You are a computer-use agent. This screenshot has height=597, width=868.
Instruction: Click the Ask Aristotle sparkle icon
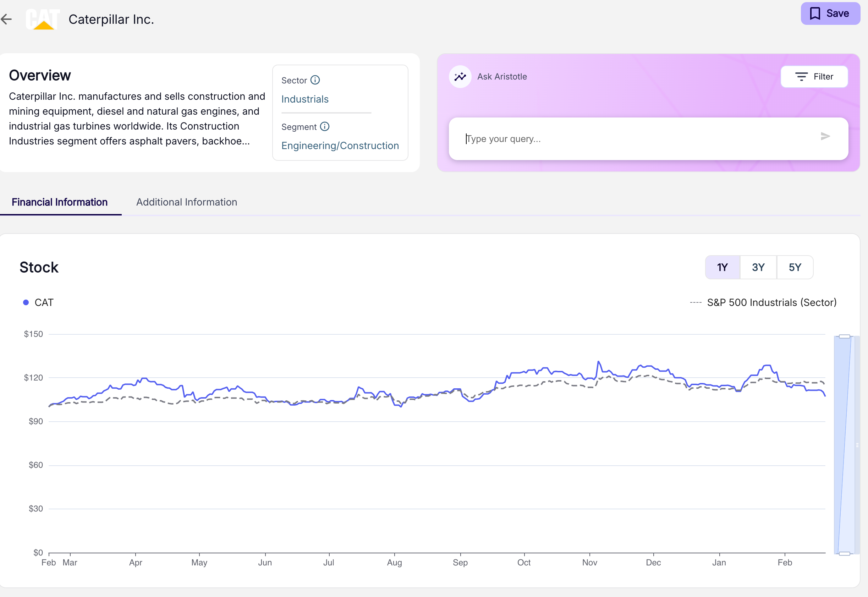coord(460,77)
